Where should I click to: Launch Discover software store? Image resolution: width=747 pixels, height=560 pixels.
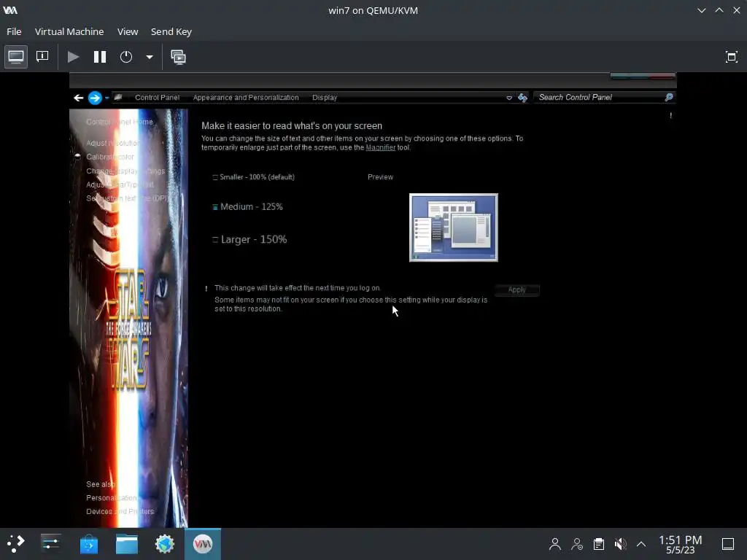point(88,544)
